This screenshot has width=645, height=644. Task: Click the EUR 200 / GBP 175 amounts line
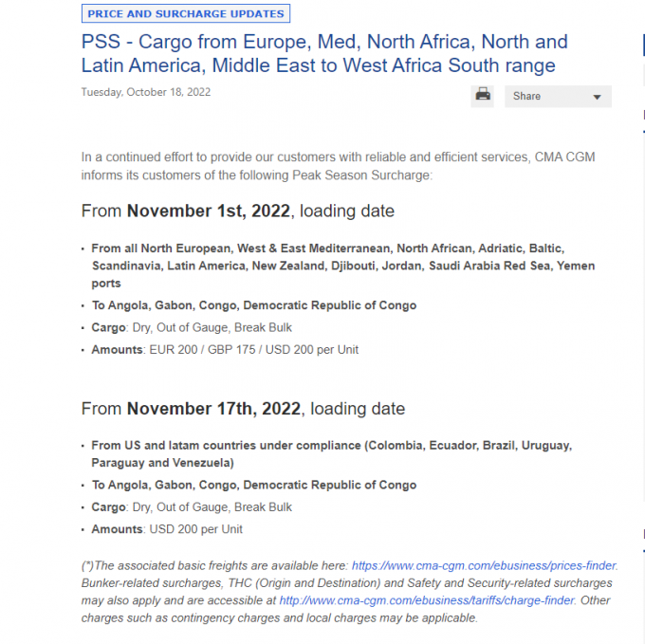pos(225,350)
